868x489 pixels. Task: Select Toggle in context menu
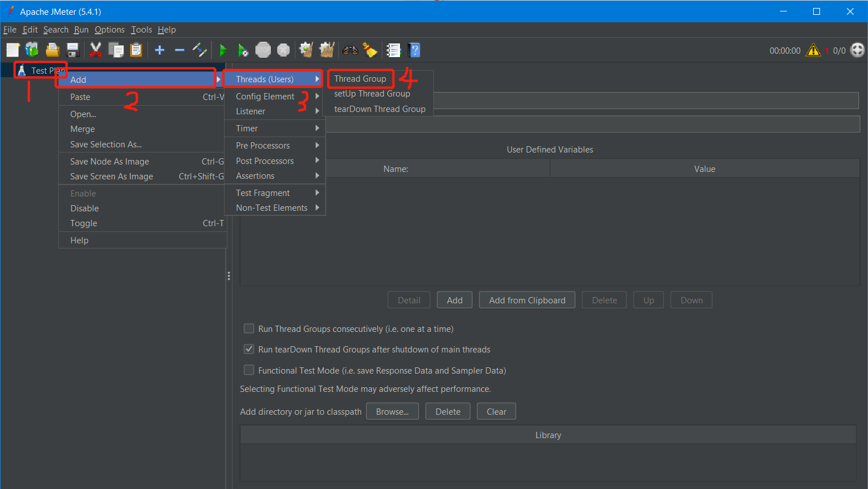coord(142,223)
